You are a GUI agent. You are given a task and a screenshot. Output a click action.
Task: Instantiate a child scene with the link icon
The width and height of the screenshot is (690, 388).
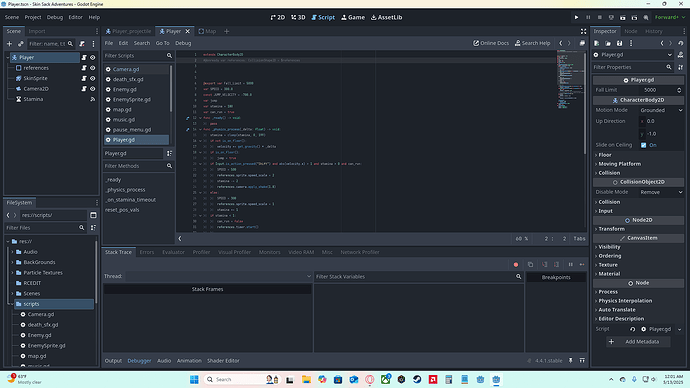[20, 44]
